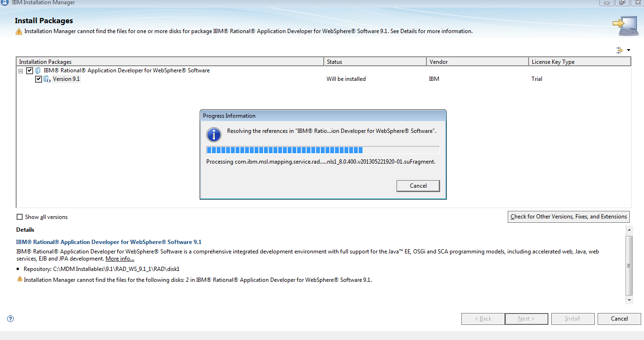
Task: Click the IBM Installation Manager title bar icon
Action: [4, 2]
